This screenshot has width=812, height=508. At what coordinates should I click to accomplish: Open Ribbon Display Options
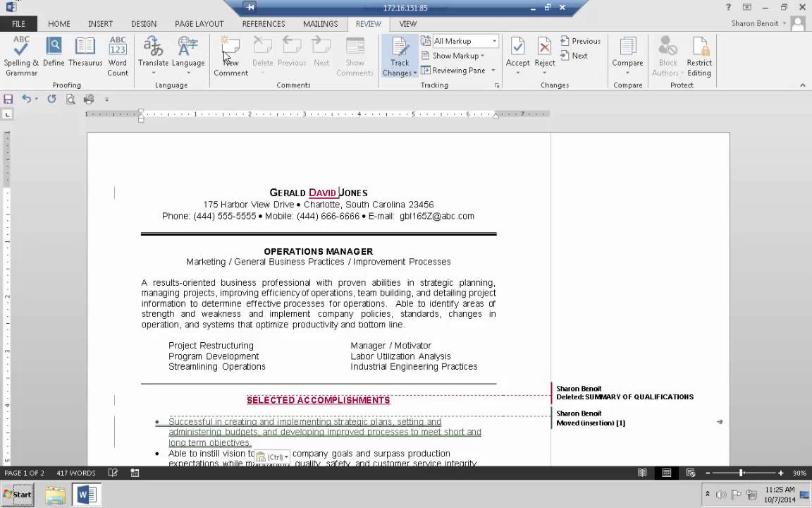(746, 7)
